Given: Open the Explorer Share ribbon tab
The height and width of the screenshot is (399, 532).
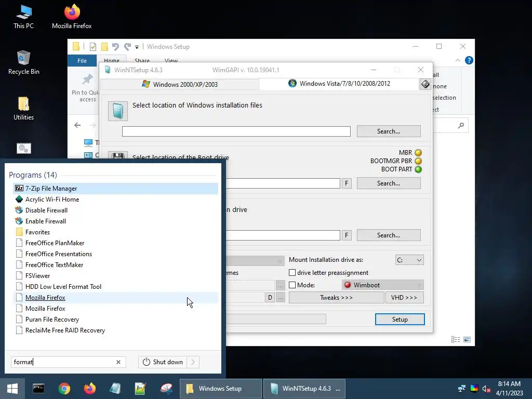Looking at the screenshot, I should 142,60.
